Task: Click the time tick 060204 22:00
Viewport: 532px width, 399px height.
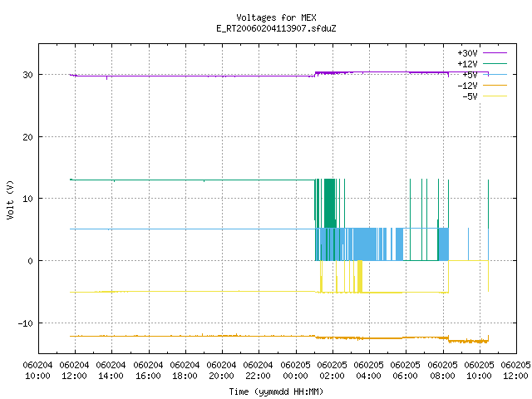Action: (x=259, y=371)
